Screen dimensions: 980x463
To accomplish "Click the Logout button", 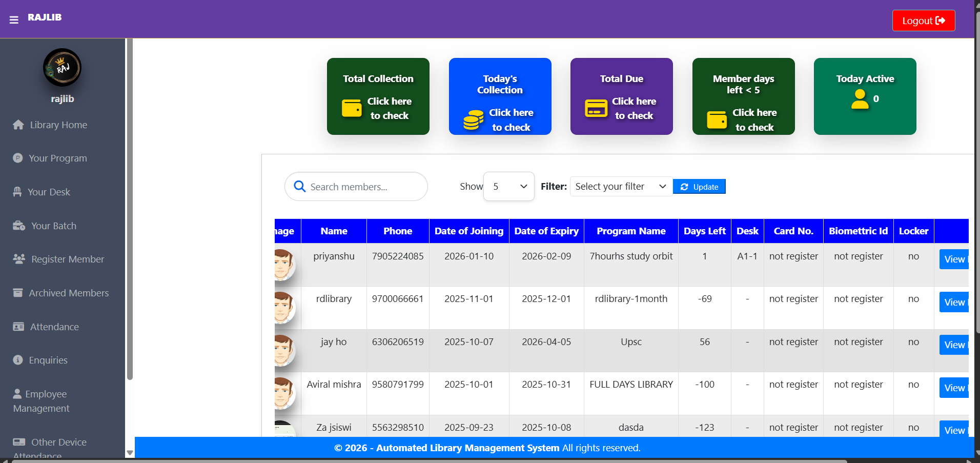I will click(923, 20).
